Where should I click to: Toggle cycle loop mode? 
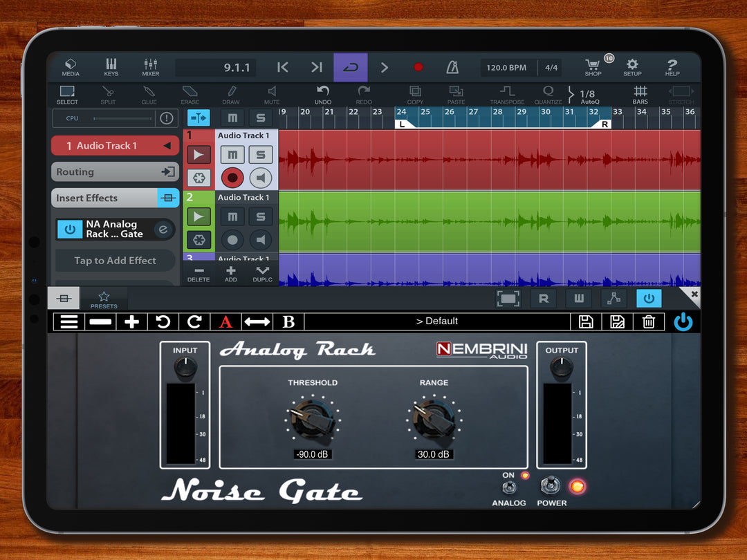(x=350, y=67)
